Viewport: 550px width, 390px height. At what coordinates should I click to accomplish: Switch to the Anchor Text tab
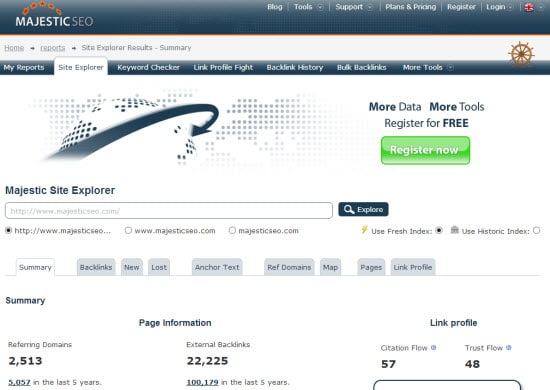(x=217, y=267)
